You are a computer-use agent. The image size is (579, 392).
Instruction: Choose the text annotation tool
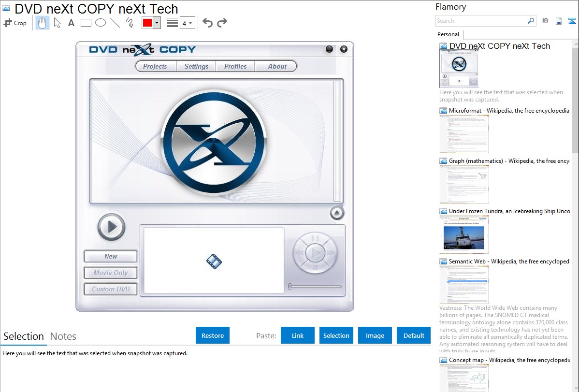[71, 23]
